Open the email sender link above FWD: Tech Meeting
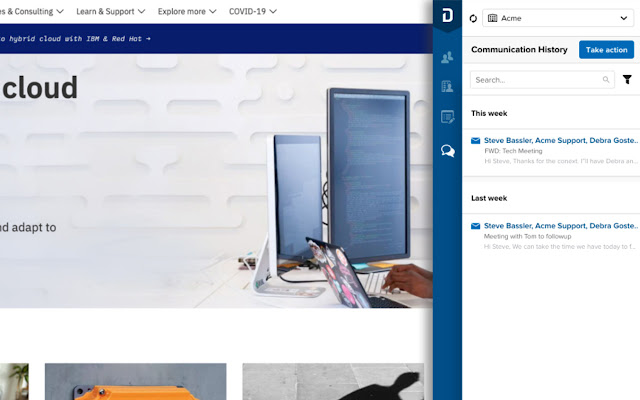 tap(561, 140)
